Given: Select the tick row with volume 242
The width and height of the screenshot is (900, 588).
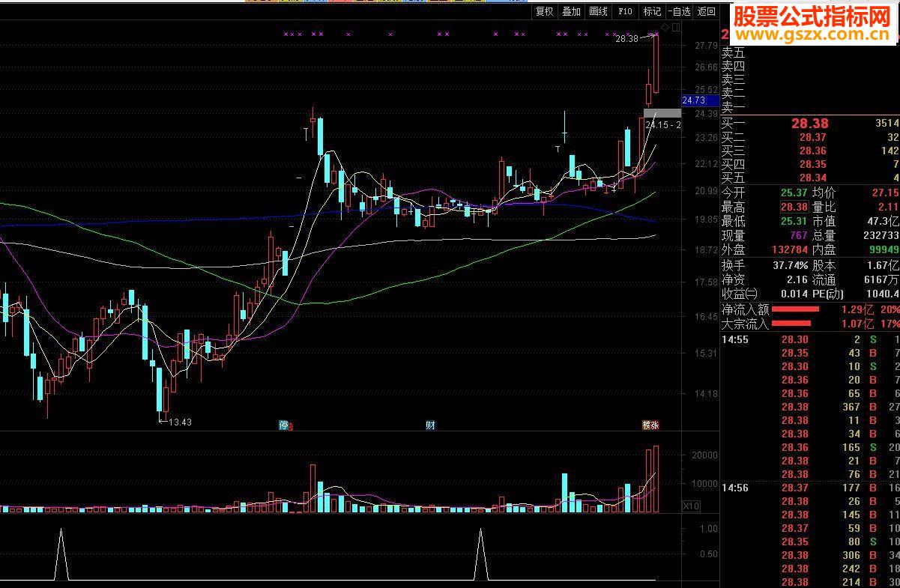Looking at the screenshot, I should coord(809,569).
